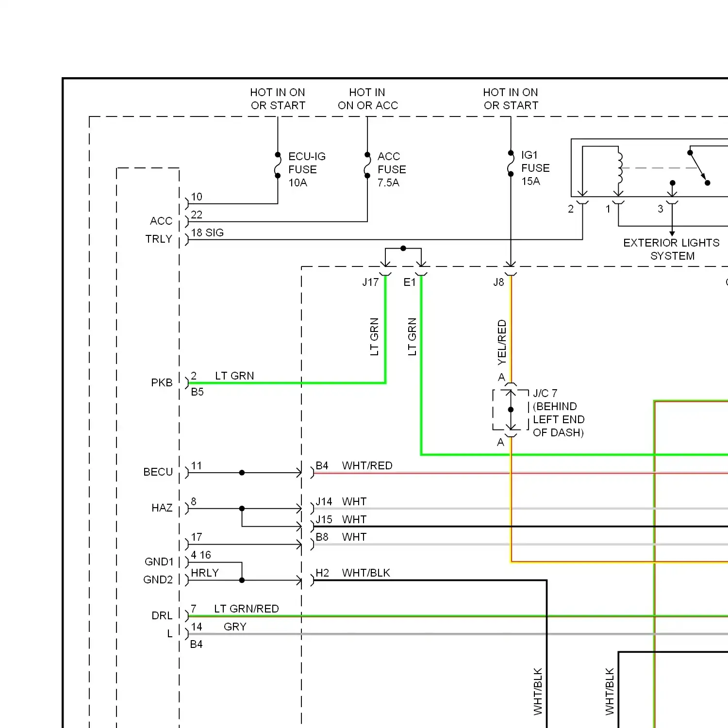This screenshot has height=728, width=728.
Task: Click the J8 connector label
Action: pyautogui.click(x=498, y=282)
